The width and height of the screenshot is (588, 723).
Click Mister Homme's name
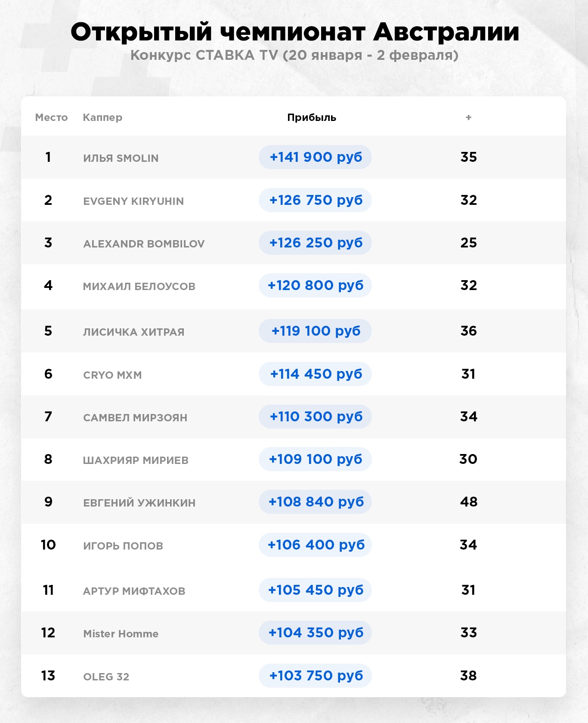tap(121, 633)
